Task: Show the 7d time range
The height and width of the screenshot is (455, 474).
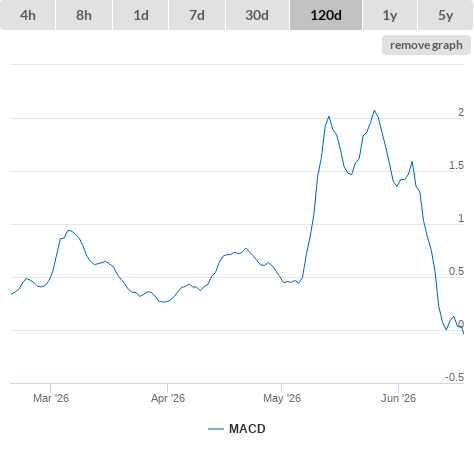Action: pos(197,15)
